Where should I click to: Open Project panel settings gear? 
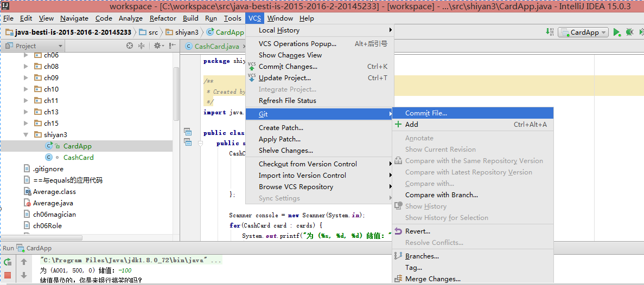158,46
